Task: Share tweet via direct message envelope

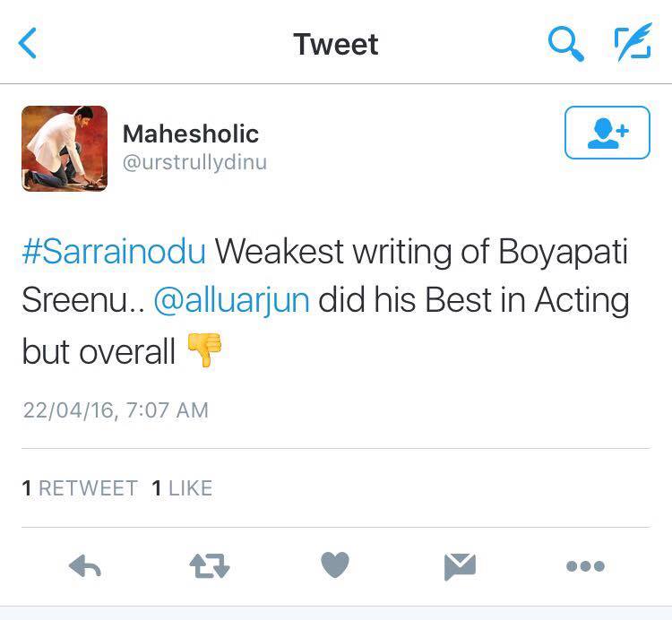Action: (460, 565)
